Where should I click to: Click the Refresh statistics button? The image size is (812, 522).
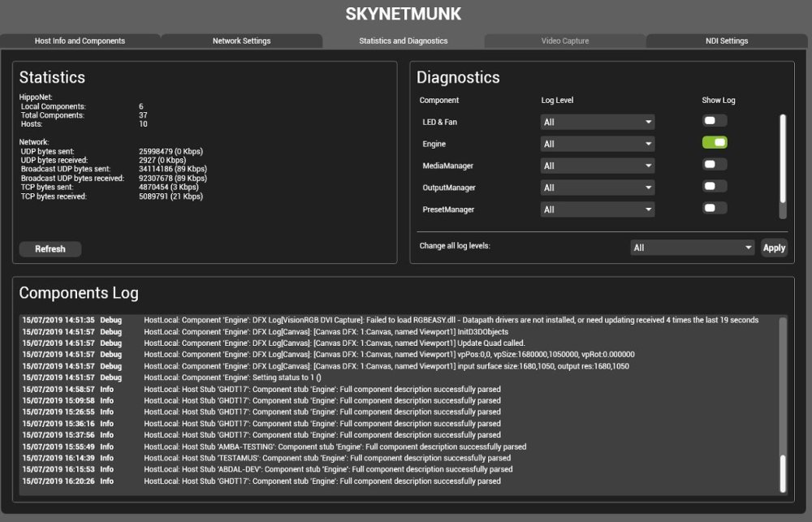pyautogui.click(x=50, y=249)
